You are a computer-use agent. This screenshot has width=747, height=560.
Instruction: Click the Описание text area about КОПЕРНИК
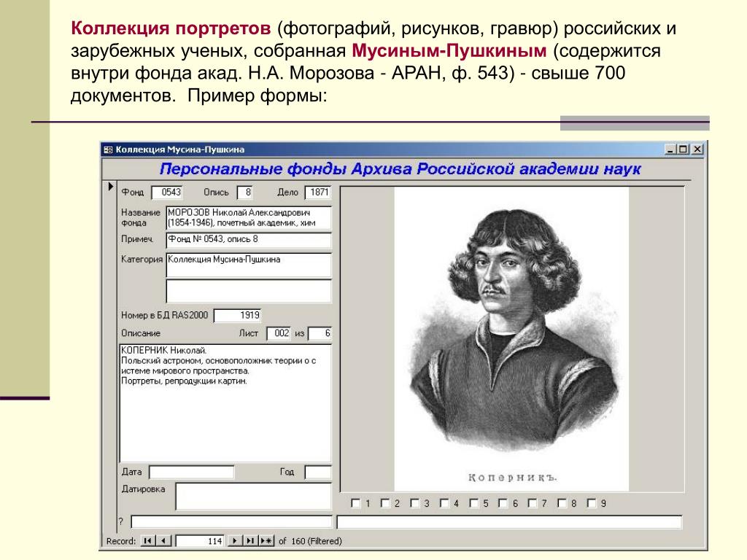point(225,402)
